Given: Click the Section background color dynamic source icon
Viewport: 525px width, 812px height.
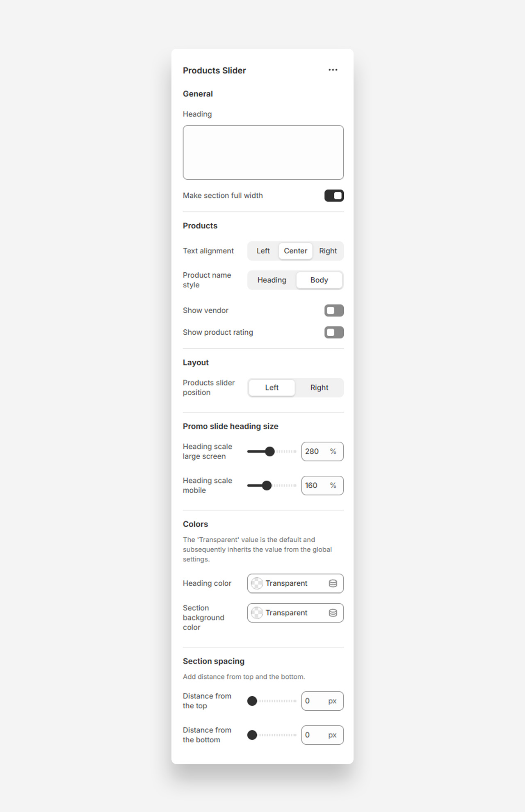Looking at the screenshot, I should click(x=333, y=613).
